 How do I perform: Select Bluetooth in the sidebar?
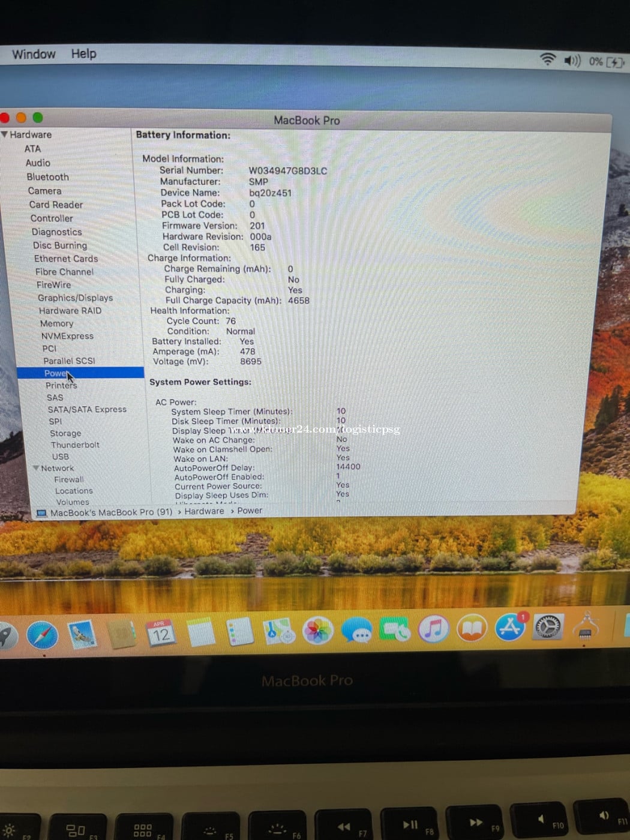point(47,177)
